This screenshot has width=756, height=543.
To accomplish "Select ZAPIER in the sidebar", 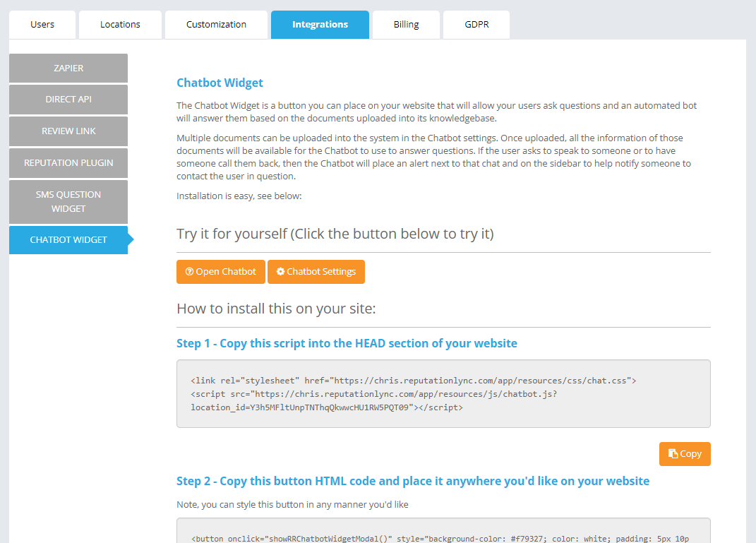I will pos(68,68).
